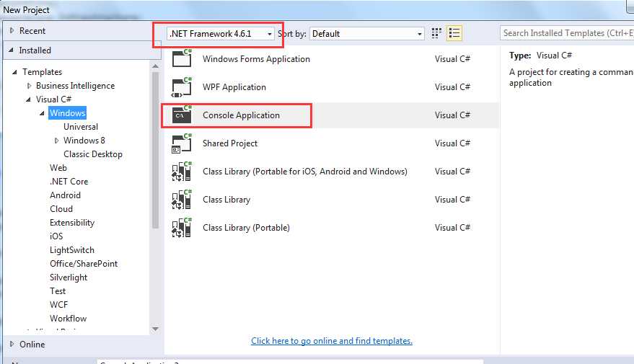
Task: Click the Class Library (Portable for iOS, Android and Windows) icon
Action: tap(182, 172)
